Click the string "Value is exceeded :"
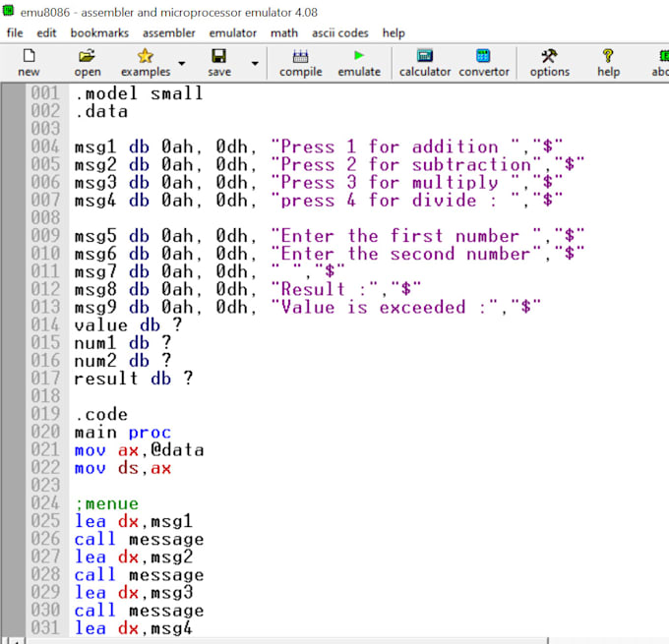This screenshot has height=644, width=669. (386, 308)
